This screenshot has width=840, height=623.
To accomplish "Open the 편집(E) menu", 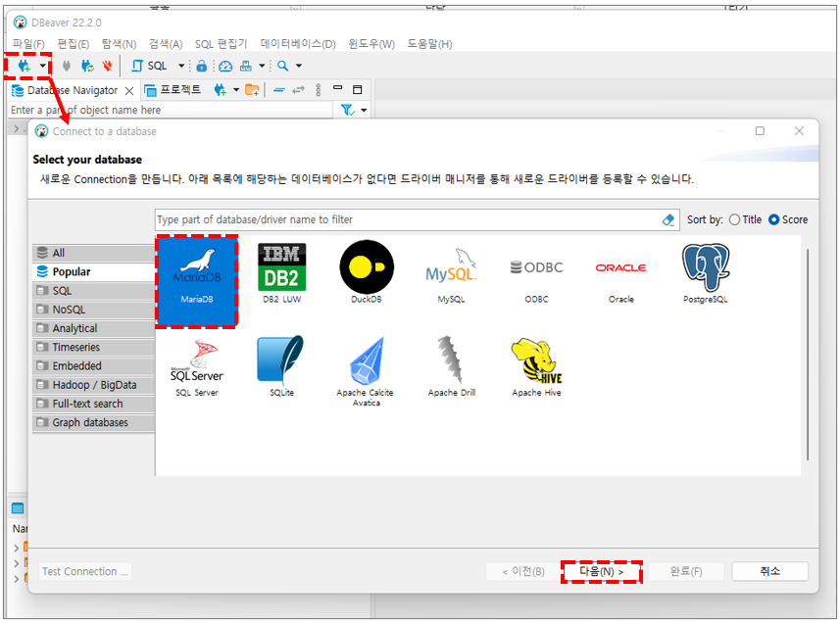I will (x=74, y=44).
